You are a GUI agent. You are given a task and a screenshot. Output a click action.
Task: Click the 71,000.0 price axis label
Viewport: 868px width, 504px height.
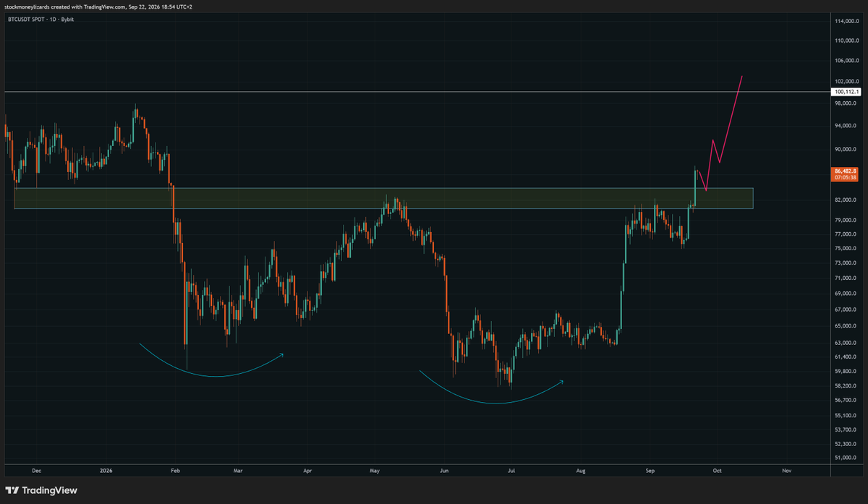click(x=845, y=278)
